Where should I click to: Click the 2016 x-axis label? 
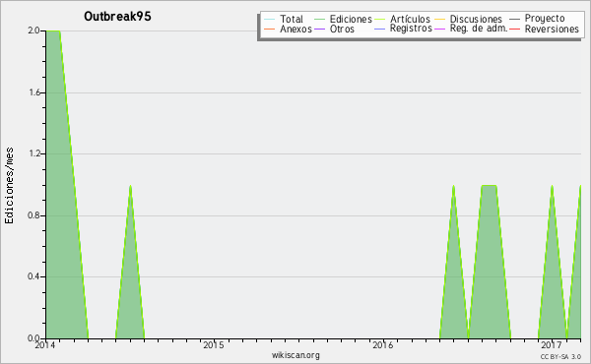coord(382,344)
